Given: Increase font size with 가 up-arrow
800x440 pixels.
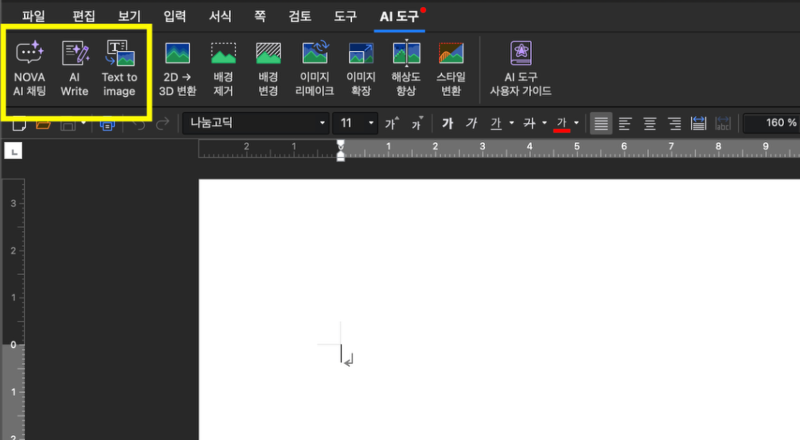Looking at the screenshot, I should (x=392, y=123).
